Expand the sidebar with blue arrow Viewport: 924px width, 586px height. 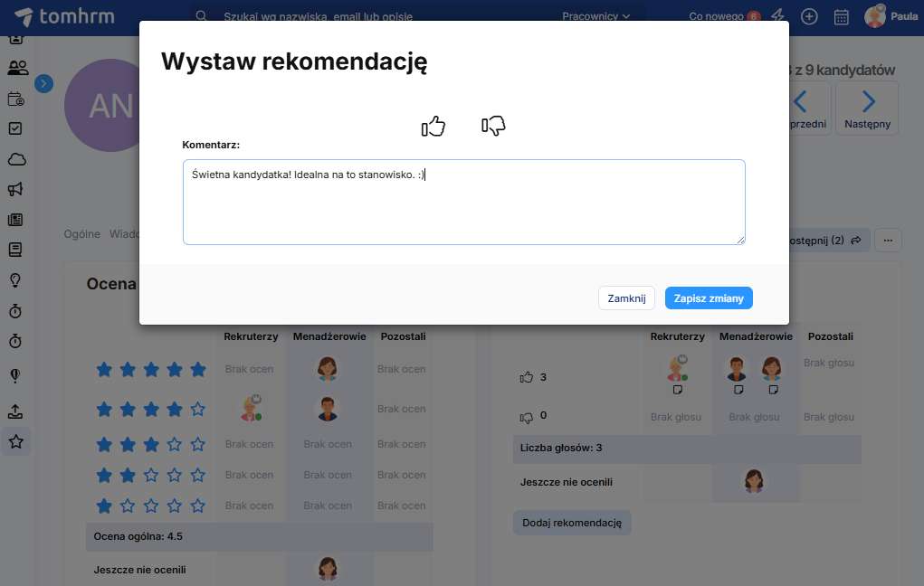(43, 83)
